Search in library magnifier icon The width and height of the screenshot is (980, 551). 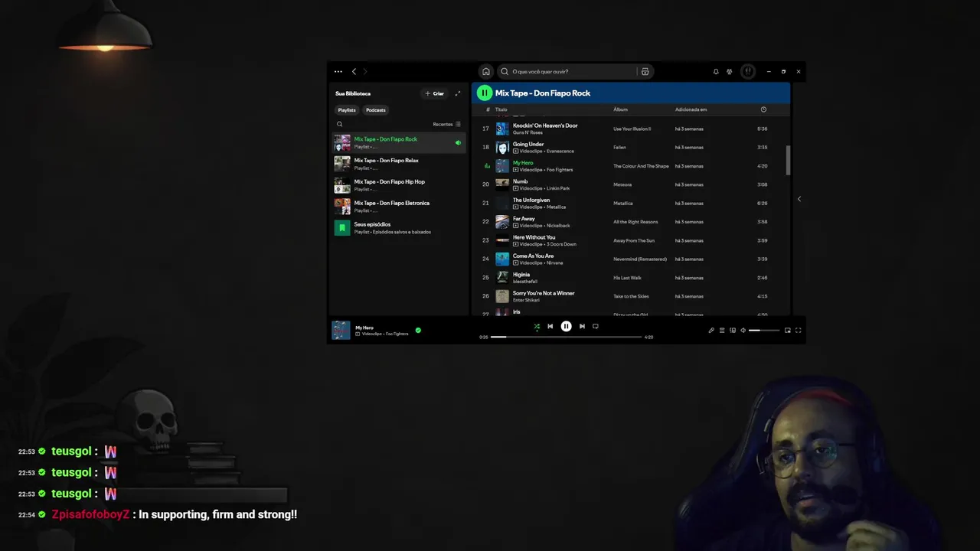pyautogui.click(x=340, y=124)
